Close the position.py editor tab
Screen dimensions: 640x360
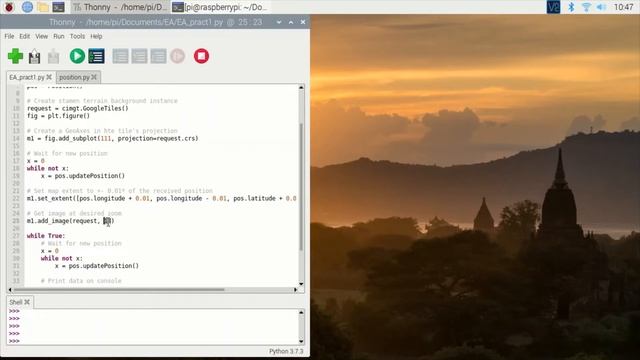(94, 77)
